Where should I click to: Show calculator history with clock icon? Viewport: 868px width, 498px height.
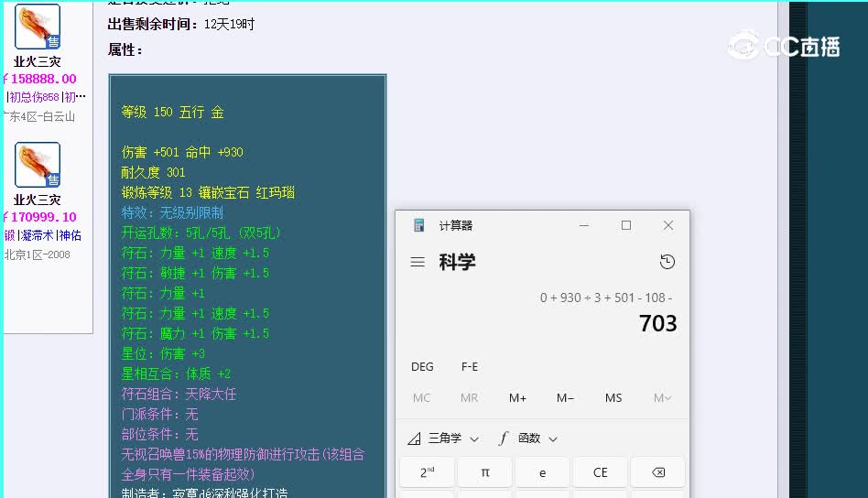point(667,262)
